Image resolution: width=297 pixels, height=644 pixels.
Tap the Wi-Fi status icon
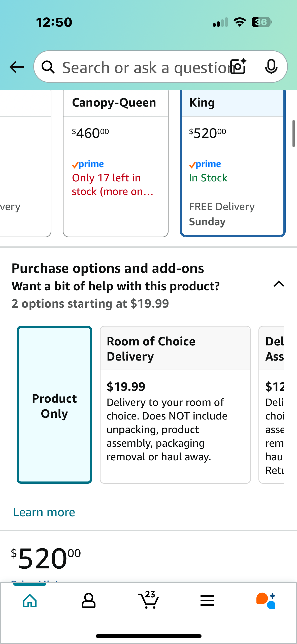click(x=240, y=22)
